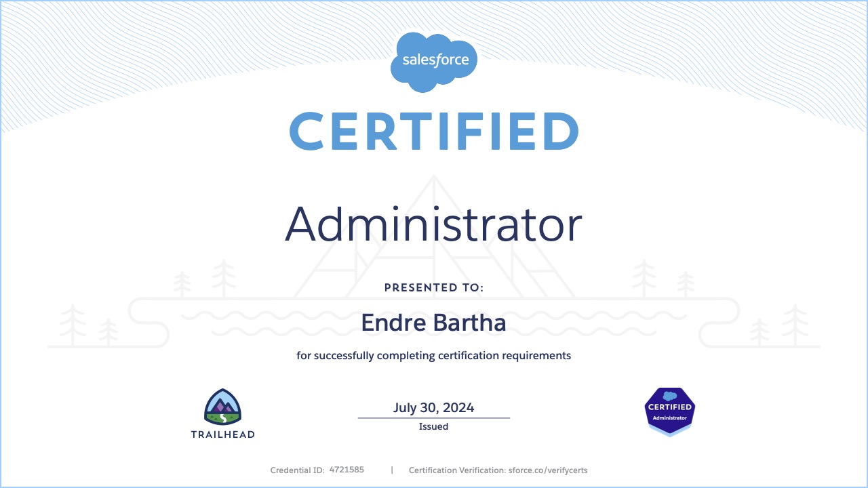
Task: Click the Issued label under the date
Action: click(x=434, y=426)
